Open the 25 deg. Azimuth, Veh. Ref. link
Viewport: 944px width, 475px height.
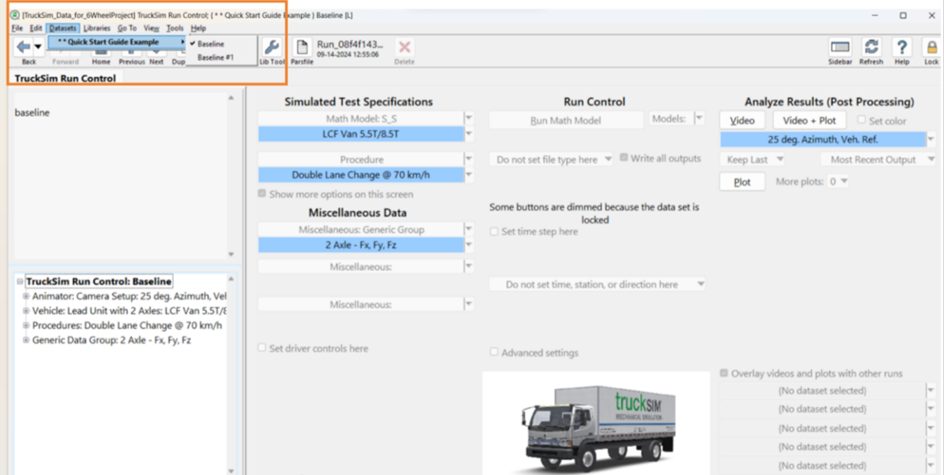point(823,140)
